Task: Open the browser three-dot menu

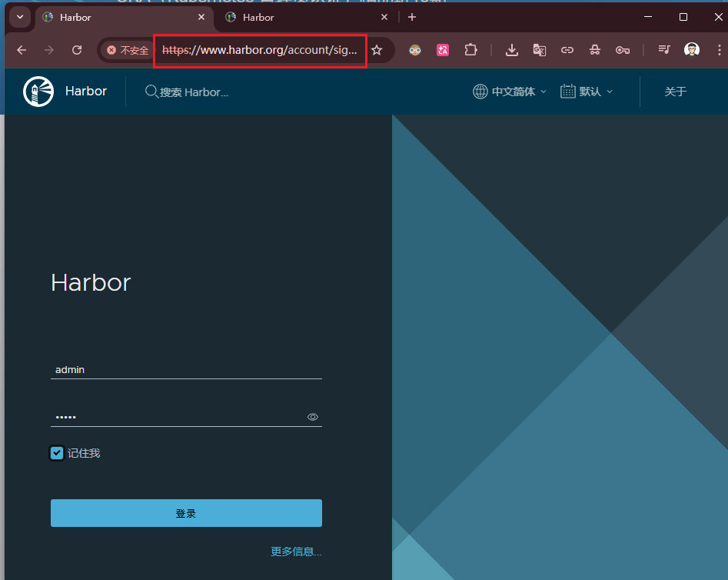Action: [x=720, y=50]
